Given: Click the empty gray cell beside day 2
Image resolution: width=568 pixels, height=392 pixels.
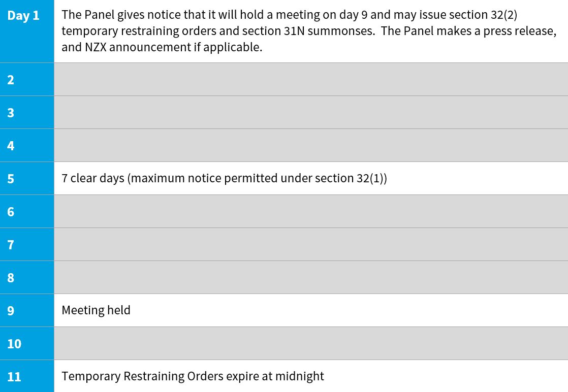Looking at the screenshot, I should [x=310, y=80].
